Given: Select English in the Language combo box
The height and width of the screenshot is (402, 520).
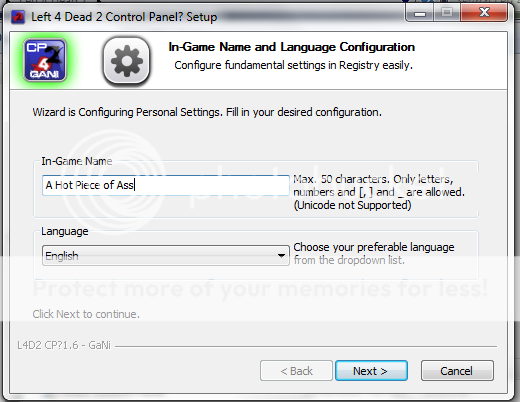Looking at the screenshot, I should (x=62, y=256).
